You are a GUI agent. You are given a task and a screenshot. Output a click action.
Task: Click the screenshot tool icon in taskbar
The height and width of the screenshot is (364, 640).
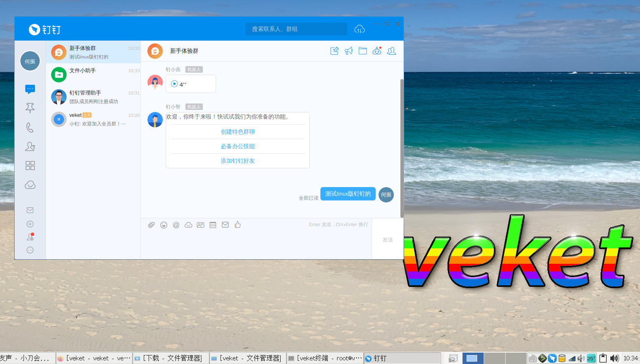click(453, 358)
